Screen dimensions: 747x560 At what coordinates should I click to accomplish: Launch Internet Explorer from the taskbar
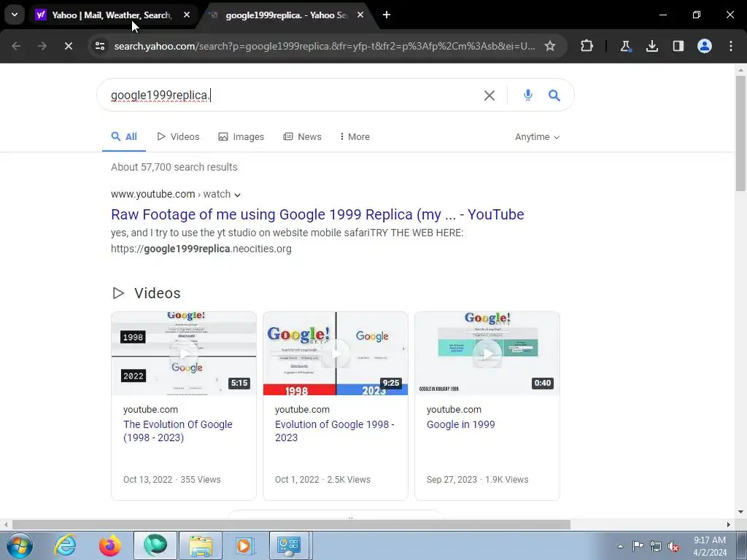(x=65, y=545)
